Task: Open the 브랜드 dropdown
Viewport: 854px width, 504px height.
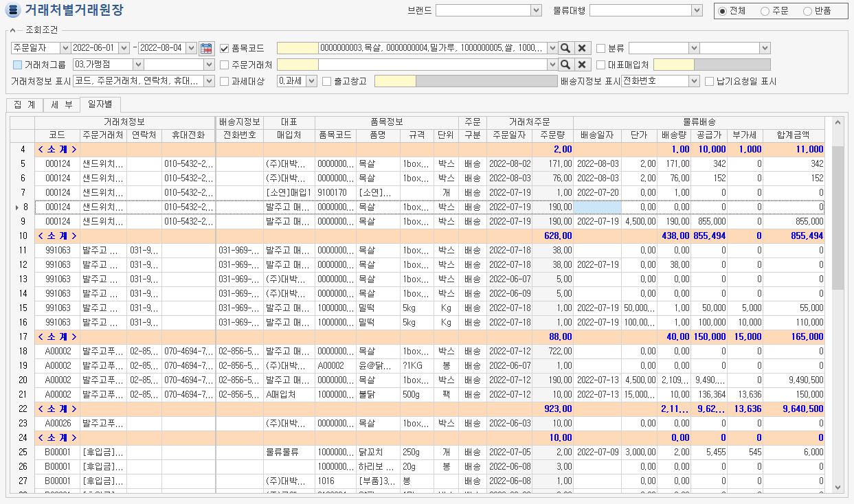Action: [537, 10]
